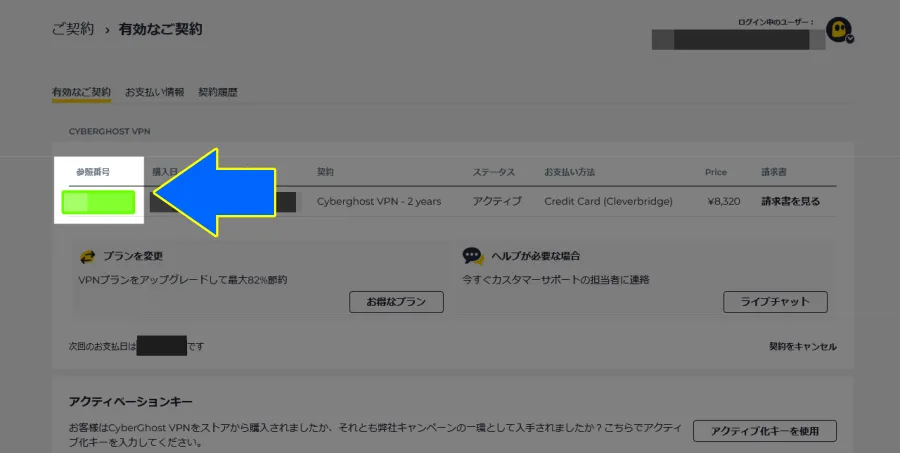900x453 pixels.
Task: Click Credit Card (Cleverbridge) payment cell
Action: coord(608,202)
